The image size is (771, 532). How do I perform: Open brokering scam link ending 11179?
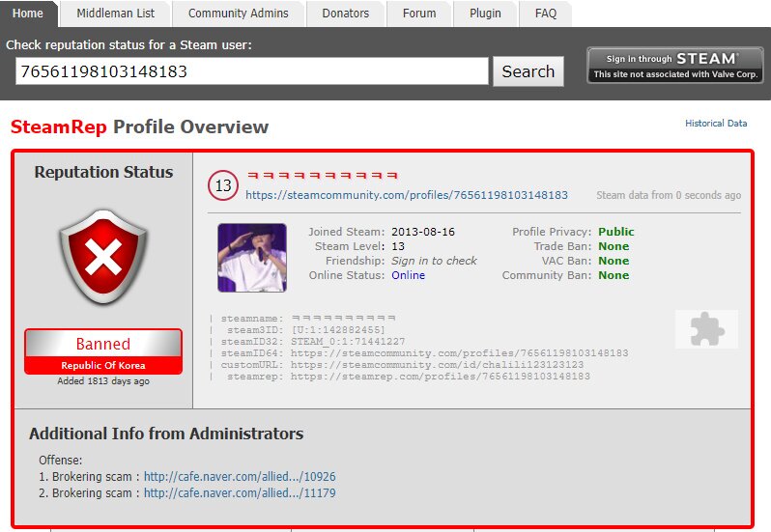coord(240,492)
